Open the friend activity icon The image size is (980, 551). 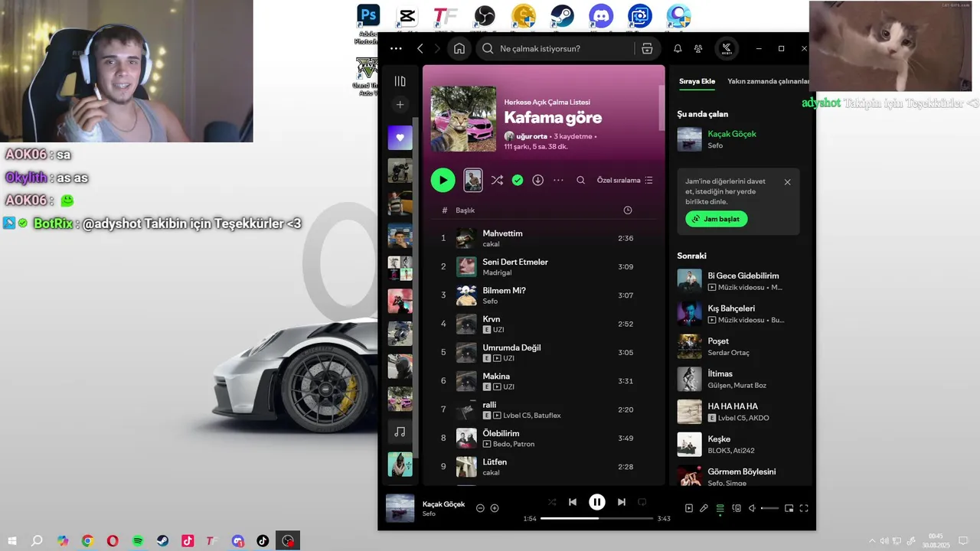coord(698,48)
